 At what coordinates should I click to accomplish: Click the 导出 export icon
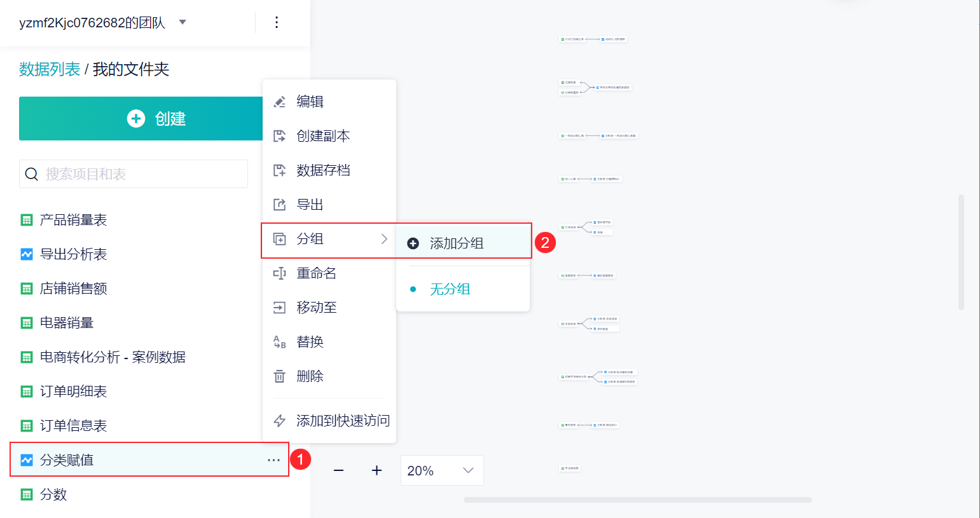279,205
